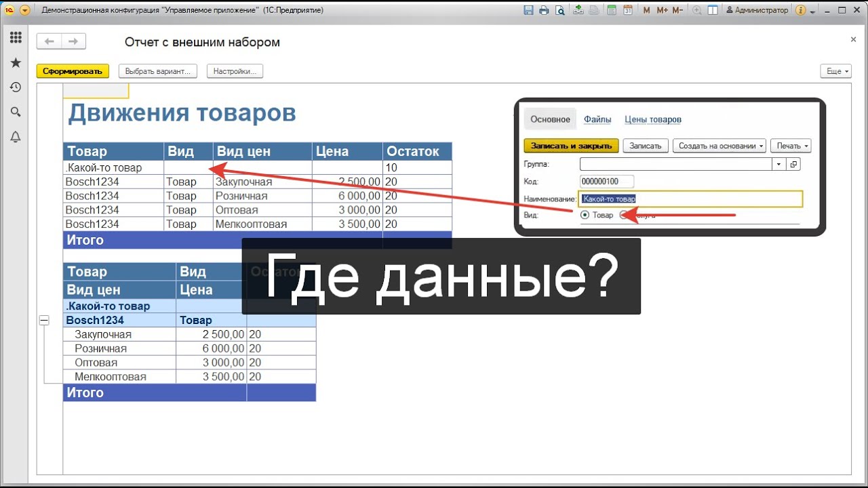This screenshot has height=488, width=868.
Task: Click the Группа input field
Action: coord(676,164)
